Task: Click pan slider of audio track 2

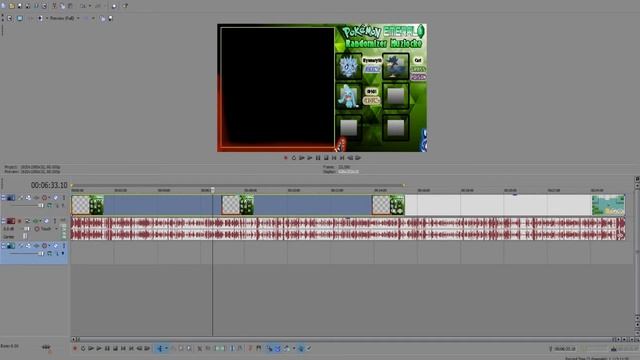Action: point(25,236)
